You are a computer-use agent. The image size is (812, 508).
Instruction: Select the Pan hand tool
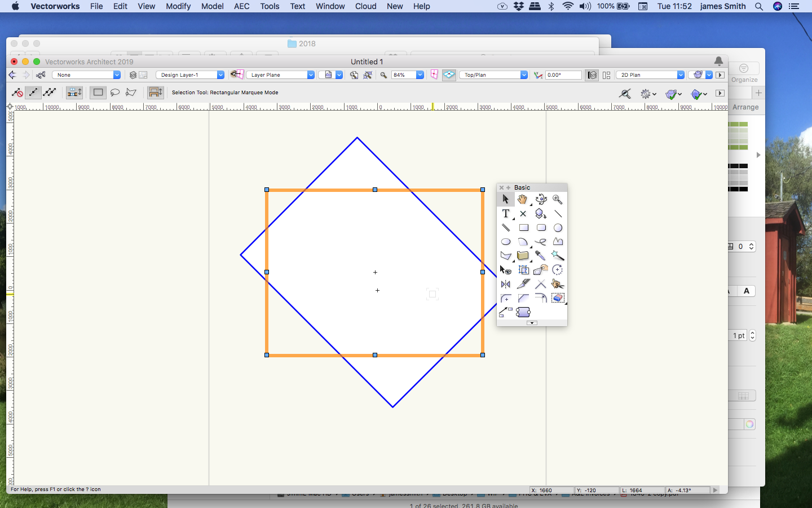(523, 199)
